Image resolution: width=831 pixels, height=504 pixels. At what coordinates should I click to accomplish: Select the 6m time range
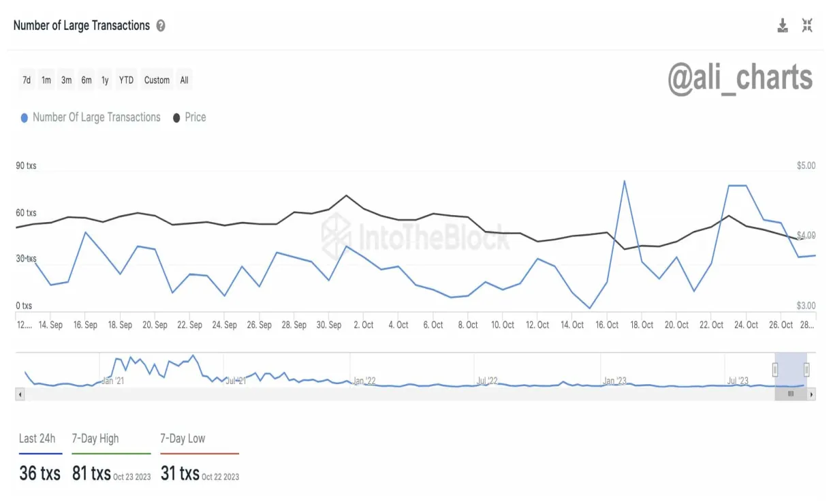click(x=87, y=80)
